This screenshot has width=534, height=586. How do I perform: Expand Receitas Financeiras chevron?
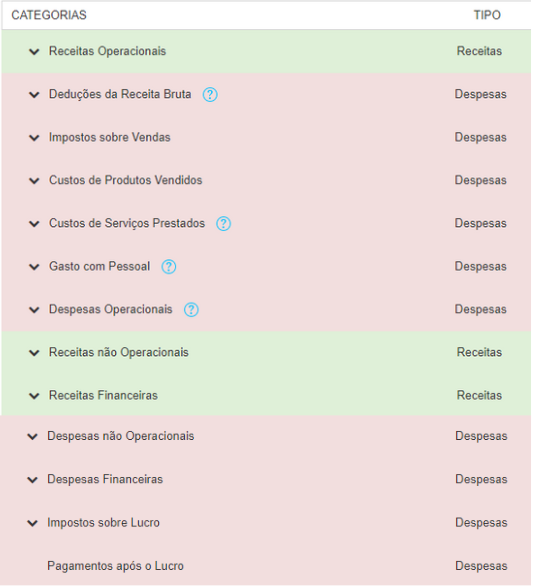34,396
